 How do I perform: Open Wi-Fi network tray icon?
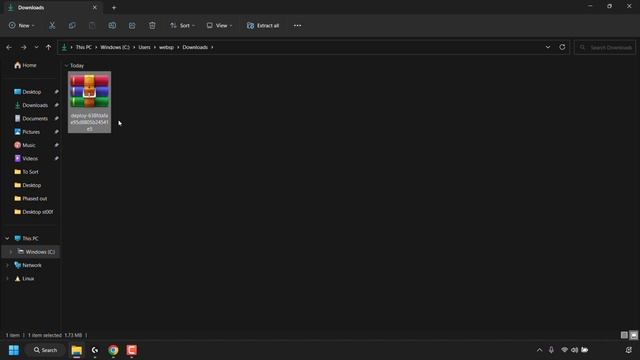coord(564,350)
